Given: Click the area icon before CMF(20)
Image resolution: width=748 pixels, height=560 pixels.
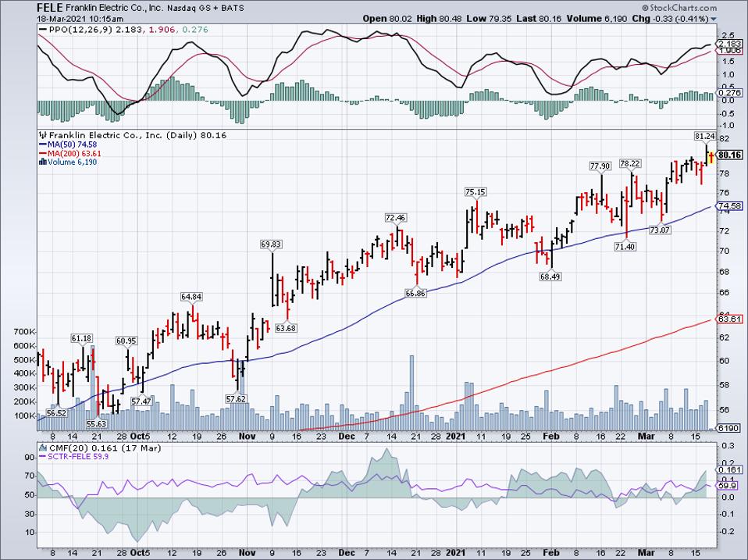Looking at the screenshot, I should (42, 448).
